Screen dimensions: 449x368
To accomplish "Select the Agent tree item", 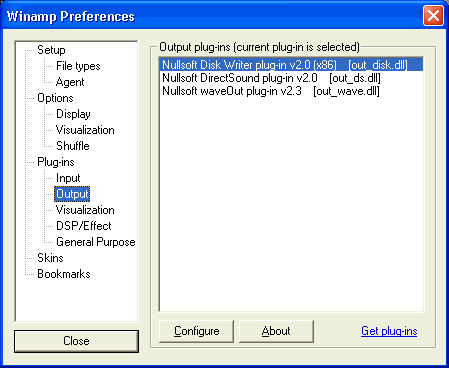I will click(x=70, y=82).
